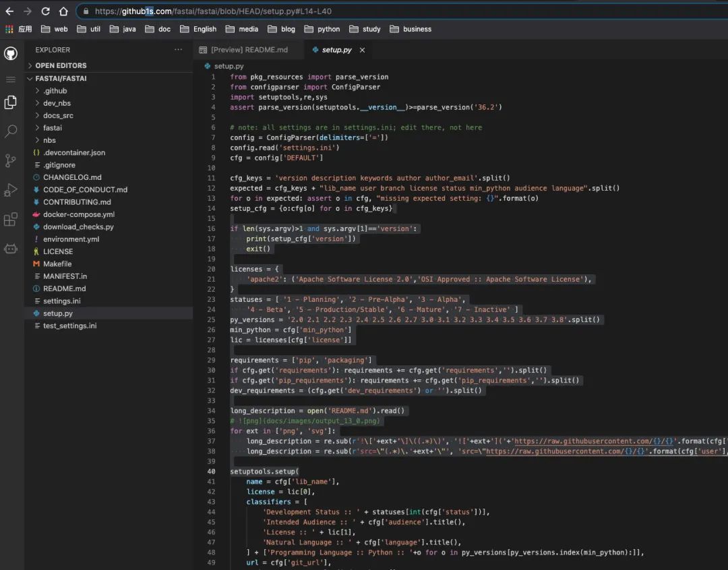Screen dimensions: 728x570
Task: Open the Makefile in explorer
Action: (57, 264)
